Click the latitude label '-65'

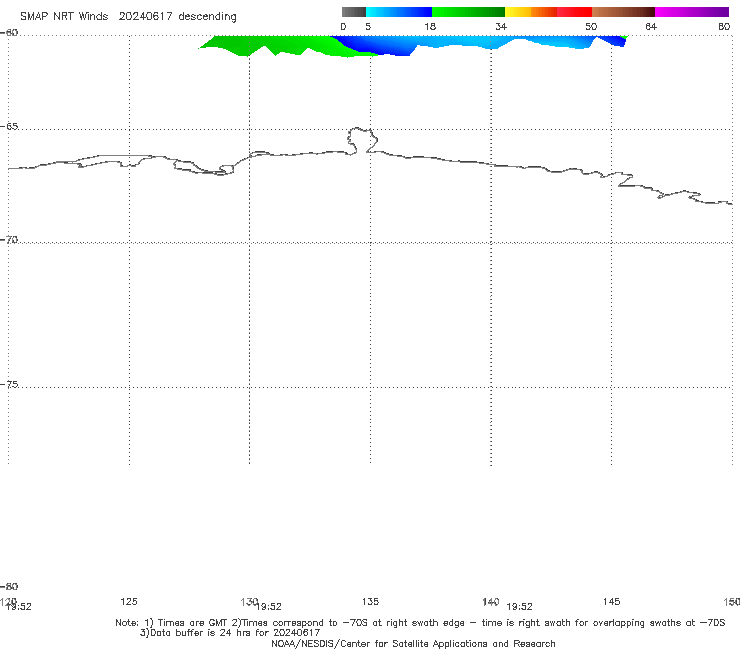click(x=10, y=127)
